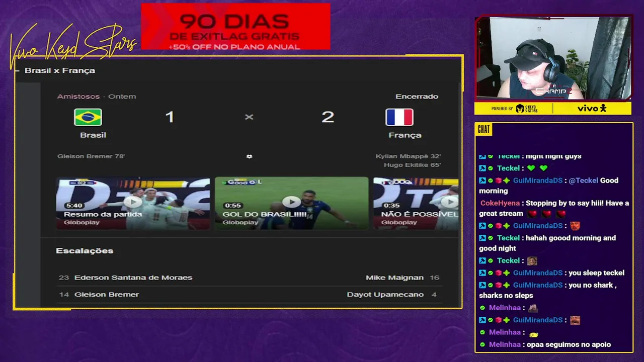Open the Resumo da partida thumbnail title
Screen dimensions: 644x362
pos(103,214)
